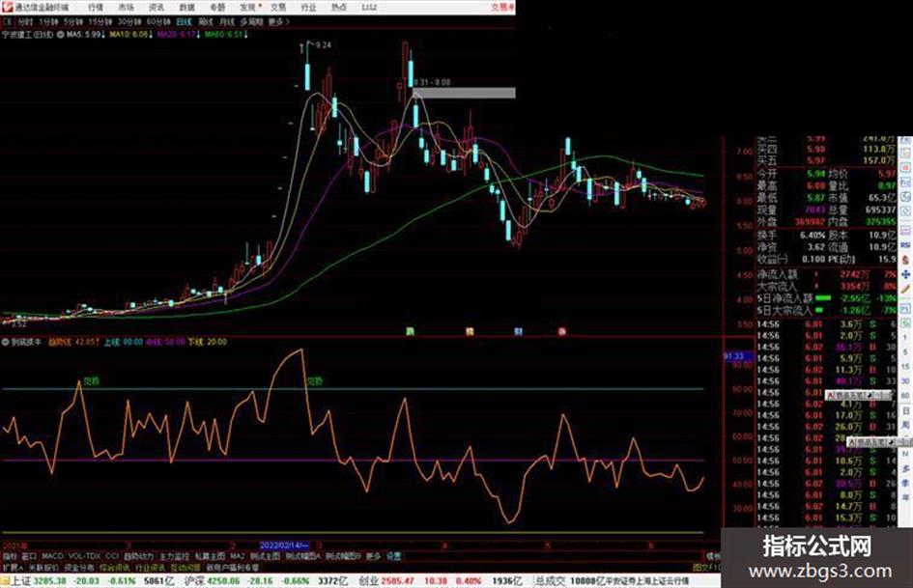Click the 15-minute shortcut in right toolbar
This screenshot has height=588, width=913.
(x=905, y=366)
